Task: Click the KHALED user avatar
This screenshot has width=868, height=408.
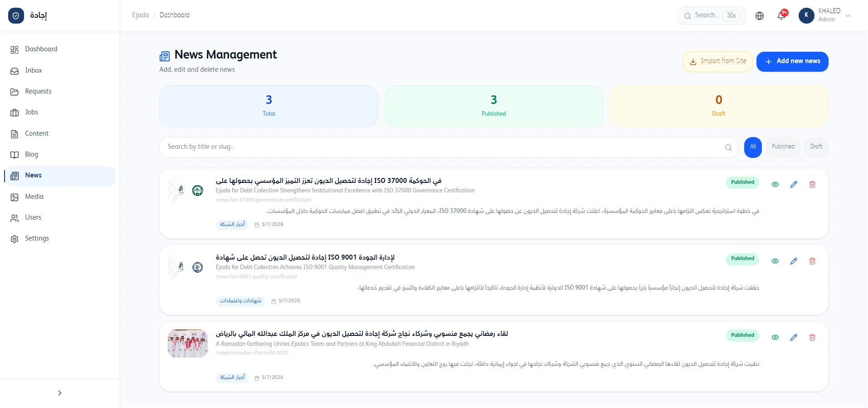Action: (806, 15)
